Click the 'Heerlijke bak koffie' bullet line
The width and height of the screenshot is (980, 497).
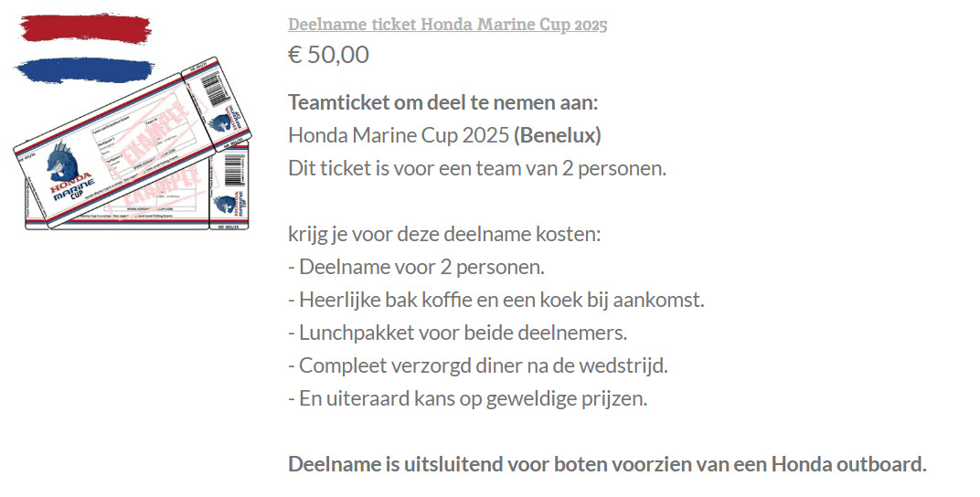(496, 300)
